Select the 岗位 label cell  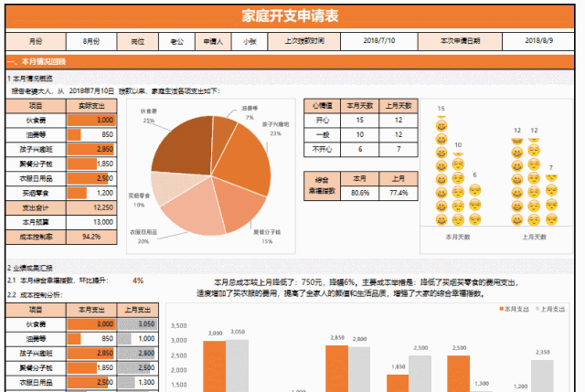pyautogui.click(x=138, y=41)
